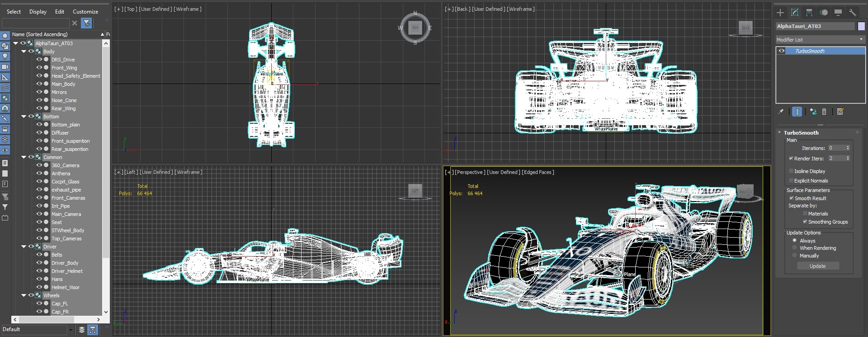
Task: Select Always update radio option
Action: coord(795,241)
